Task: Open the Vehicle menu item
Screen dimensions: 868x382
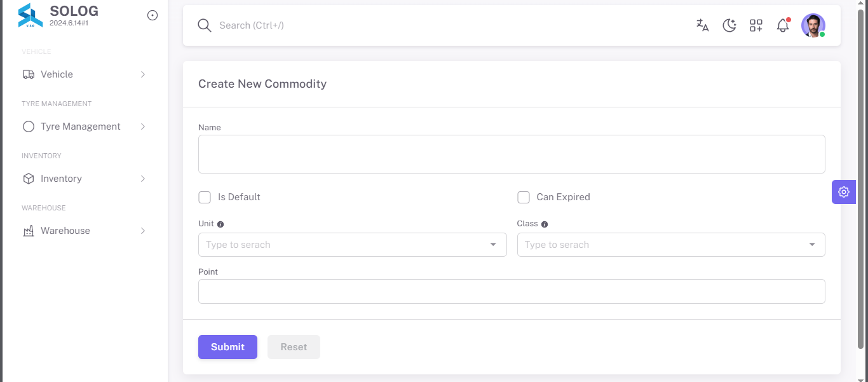Action: tap(84, 74)
